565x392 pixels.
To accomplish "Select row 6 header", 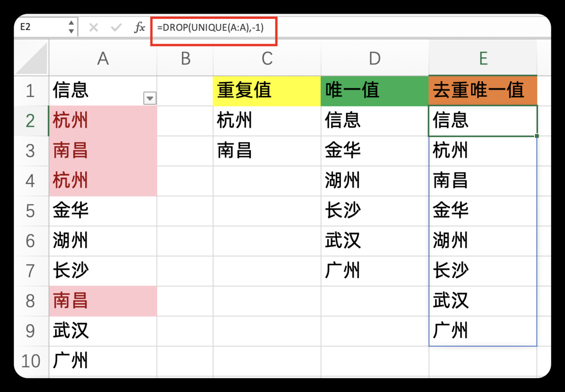I will [31, 241].
